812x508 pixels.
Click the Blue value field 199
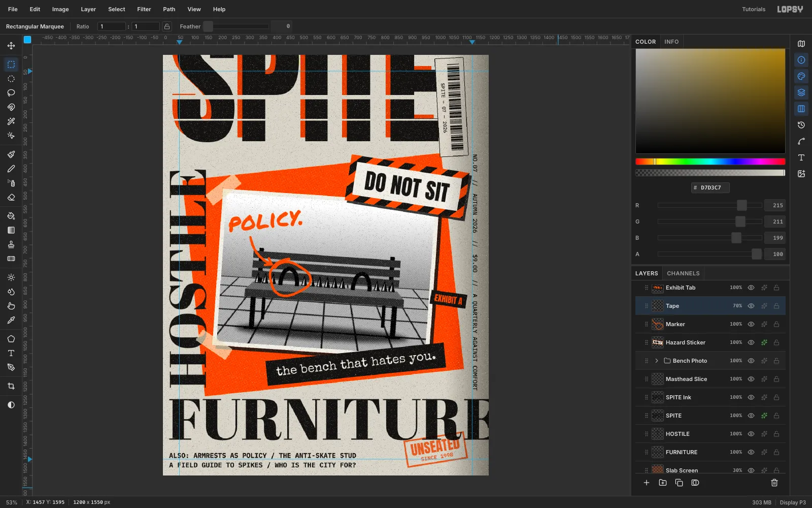click(775, 238)
